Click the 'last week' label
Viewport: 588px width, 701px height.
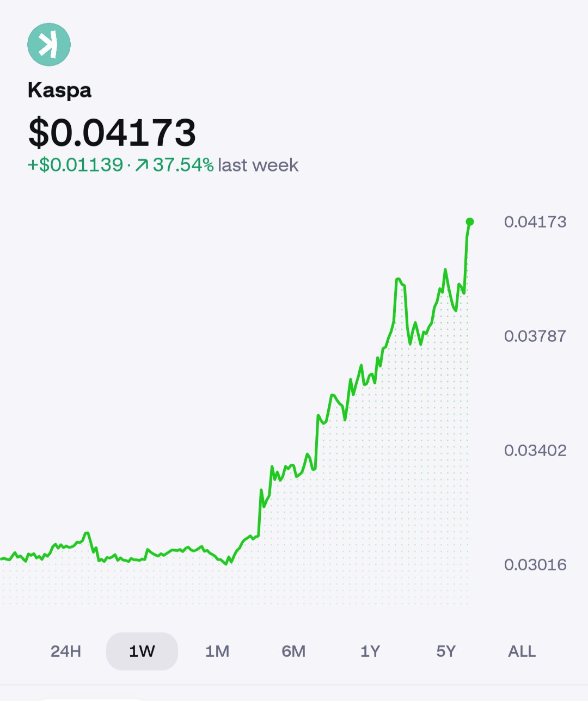pos(258,165)
